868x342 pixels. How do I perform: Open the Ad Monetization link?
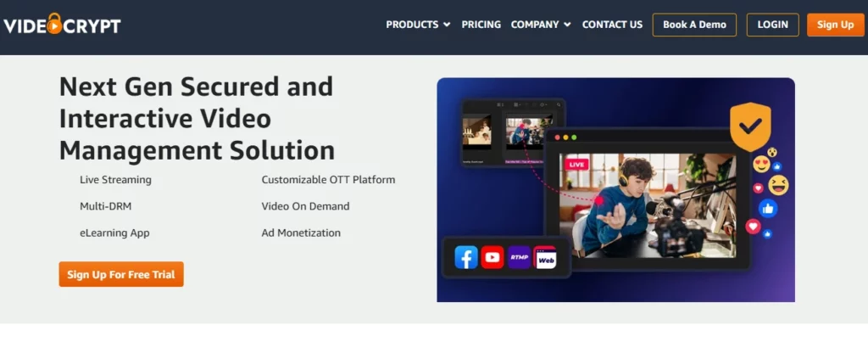tap(301, 233)
